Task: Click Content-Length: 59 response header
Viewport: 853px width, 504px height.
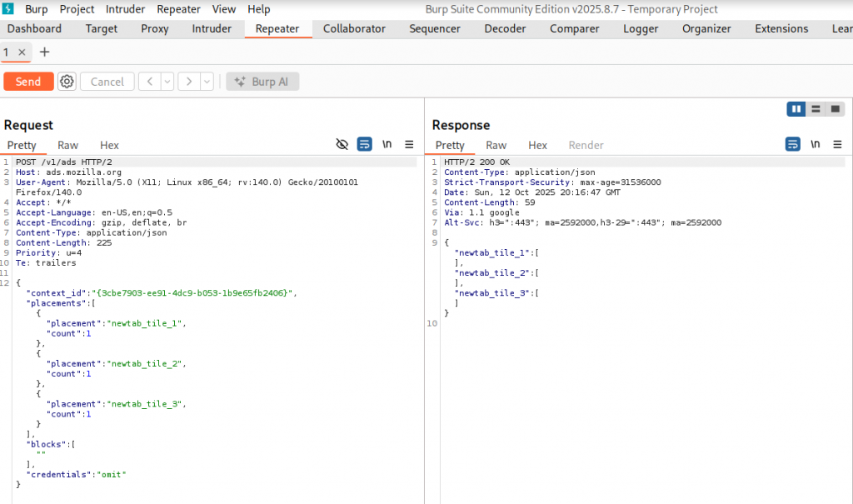Action: [490, 202]
